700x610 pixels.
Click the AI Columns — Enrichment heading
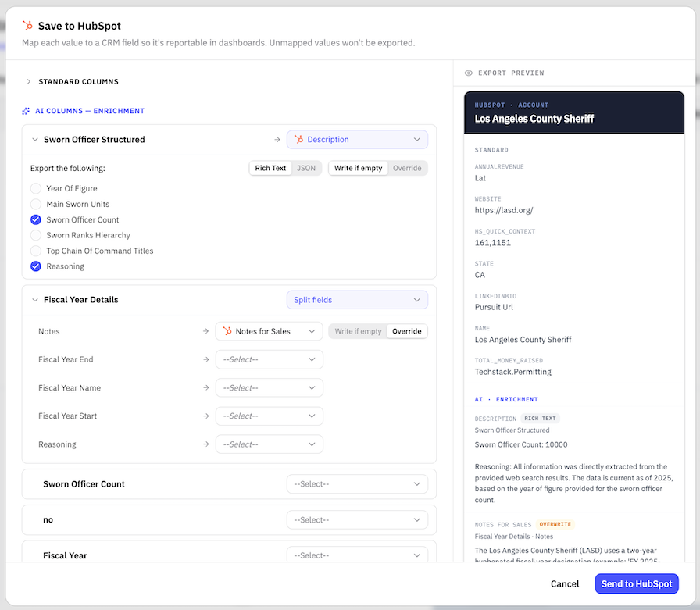90,111
